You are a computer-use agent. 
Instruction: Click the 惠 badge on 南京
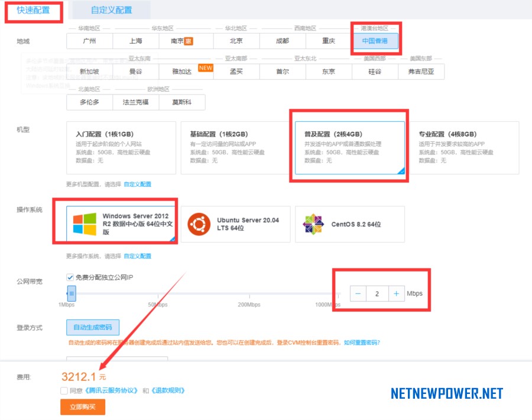[189, 41]
